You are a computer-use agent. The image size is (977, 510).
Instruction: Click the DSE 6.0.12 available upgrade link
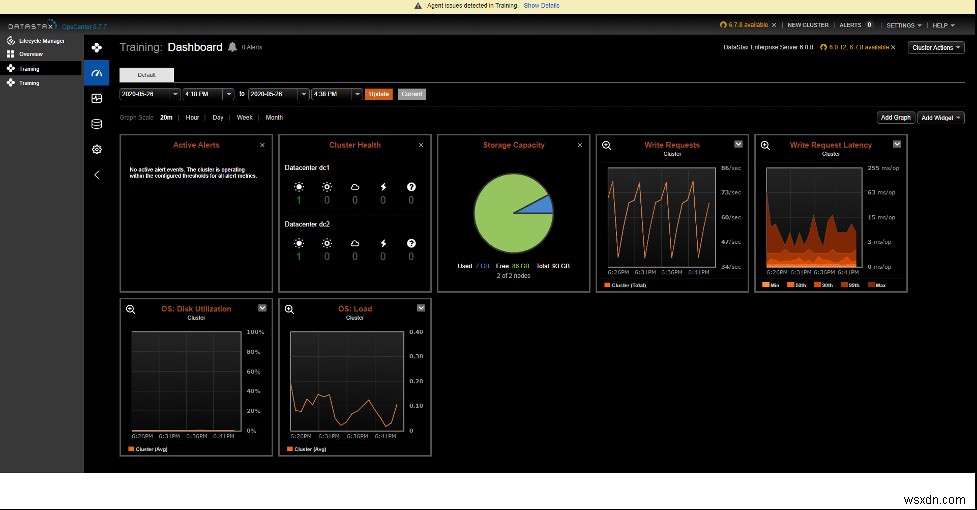(855, 47)
